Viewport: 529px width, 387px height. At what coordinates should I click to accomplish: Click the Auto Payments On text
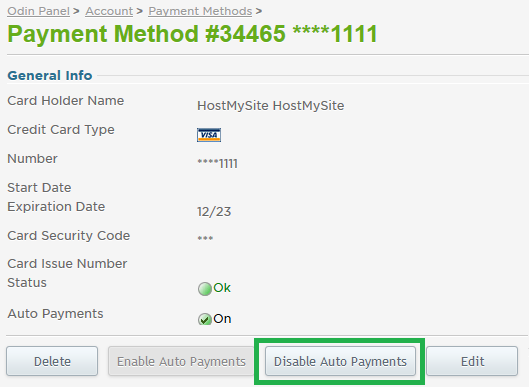tap(222, 319)
